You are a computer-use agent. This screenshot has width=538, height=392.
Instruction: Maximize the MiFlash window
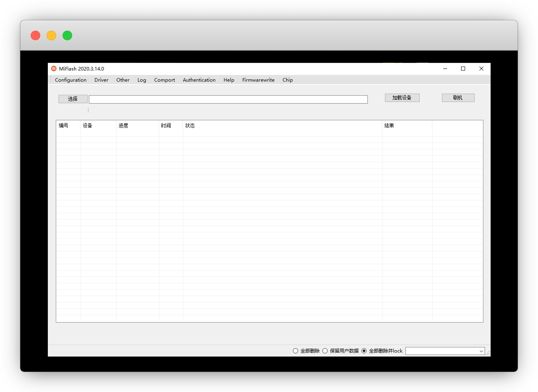point(463,69)
